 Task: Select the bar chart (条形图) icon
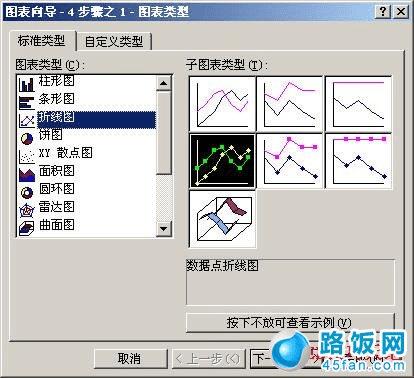click(27, 102)
